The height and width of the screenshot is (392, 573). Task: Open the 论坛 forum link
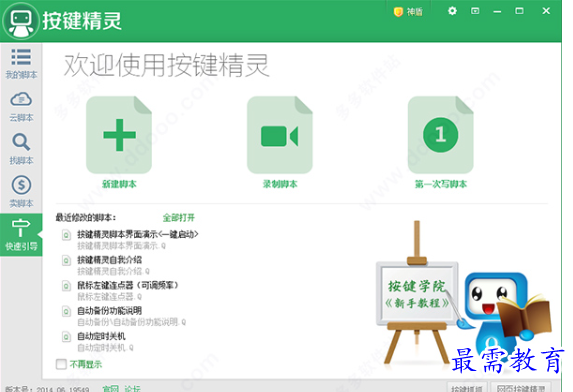coord(132,389)
